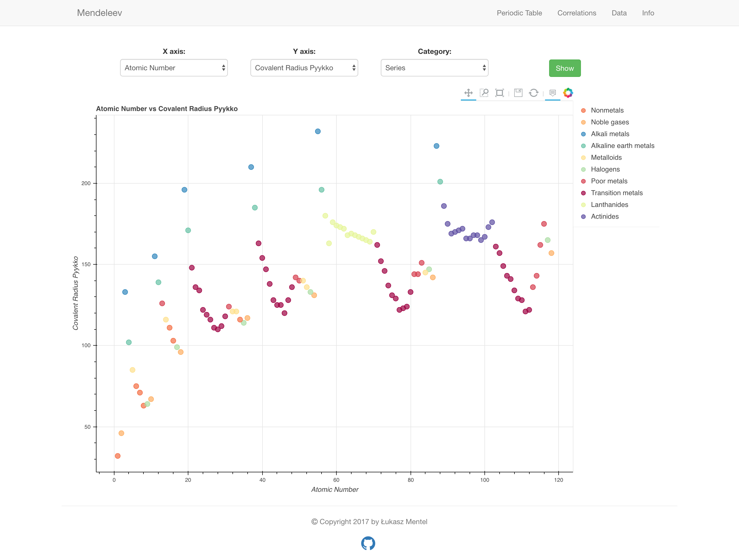The height and width of the screenshot is (560, 739).
Task: Click the Mendeleev brand link
Action: (99, 13)
